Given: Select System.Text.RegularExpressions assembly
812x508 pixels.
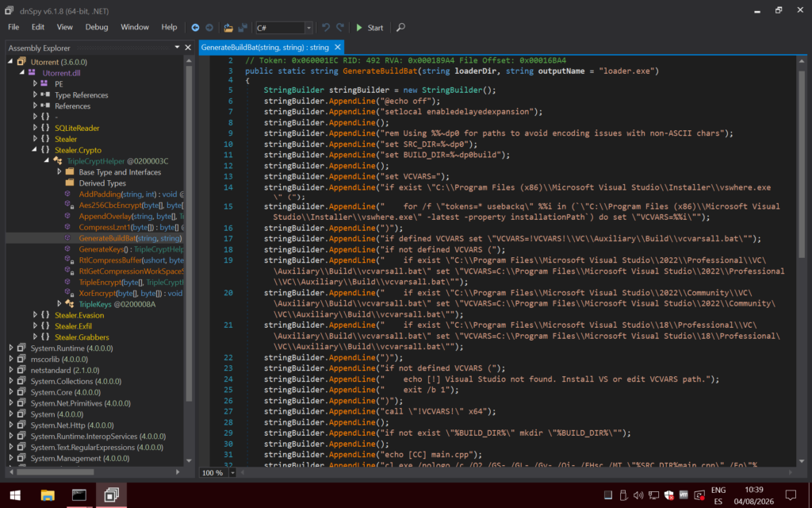Looking at the screenshot, I should [97, 447].
